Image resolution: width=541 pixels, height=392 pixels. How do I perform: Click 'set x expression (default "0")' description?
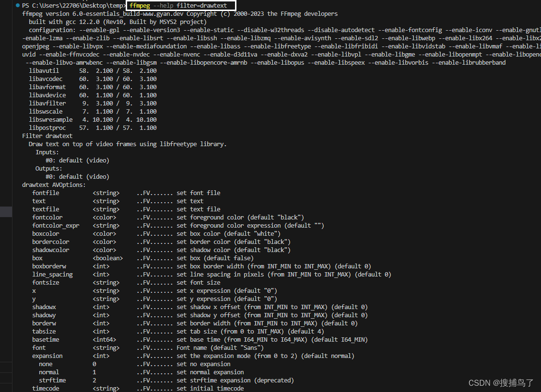(x=227, y=291)
